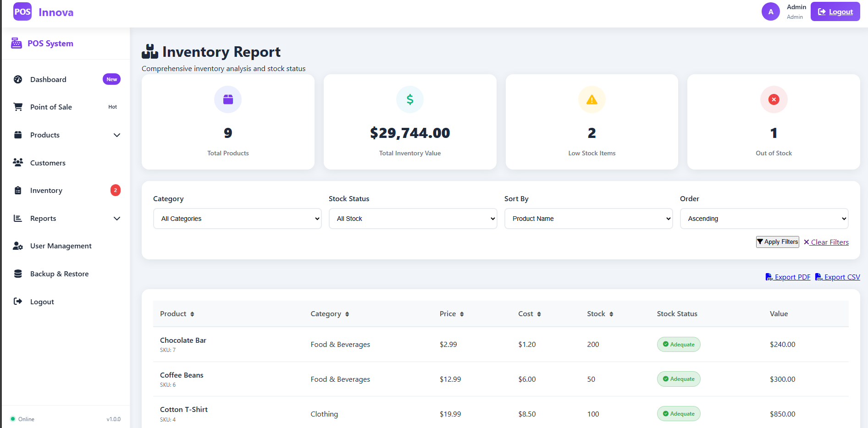The height and width of the screenshot is (428, 868).
Task: Click the sort arrows beside Product column
Action: coord(192,314)
